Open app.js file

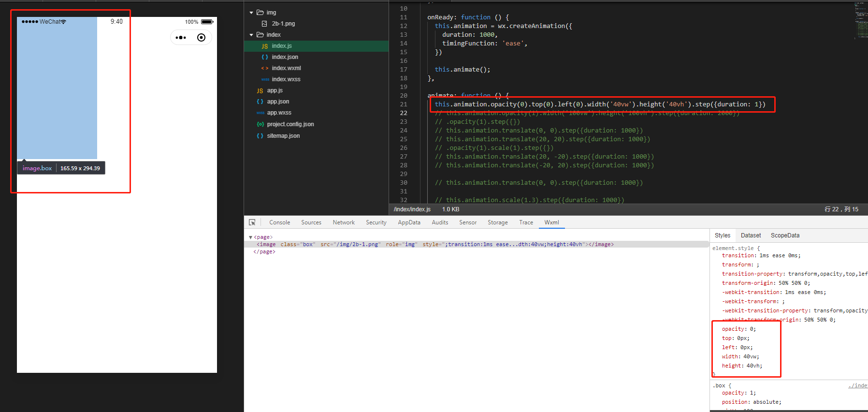pos(275,90)
